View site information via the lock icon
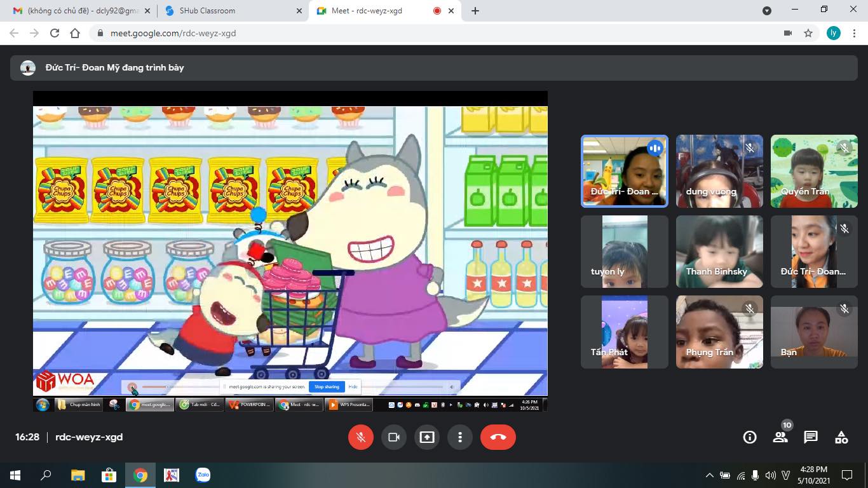This screenshot has width=868, height=488. coord(100,33)
